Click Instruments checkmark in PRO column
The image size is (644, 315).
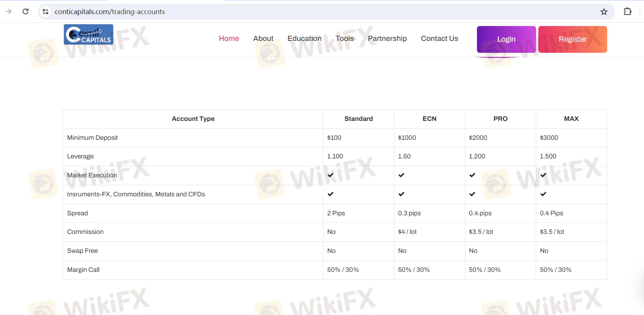tap(472, 194)
